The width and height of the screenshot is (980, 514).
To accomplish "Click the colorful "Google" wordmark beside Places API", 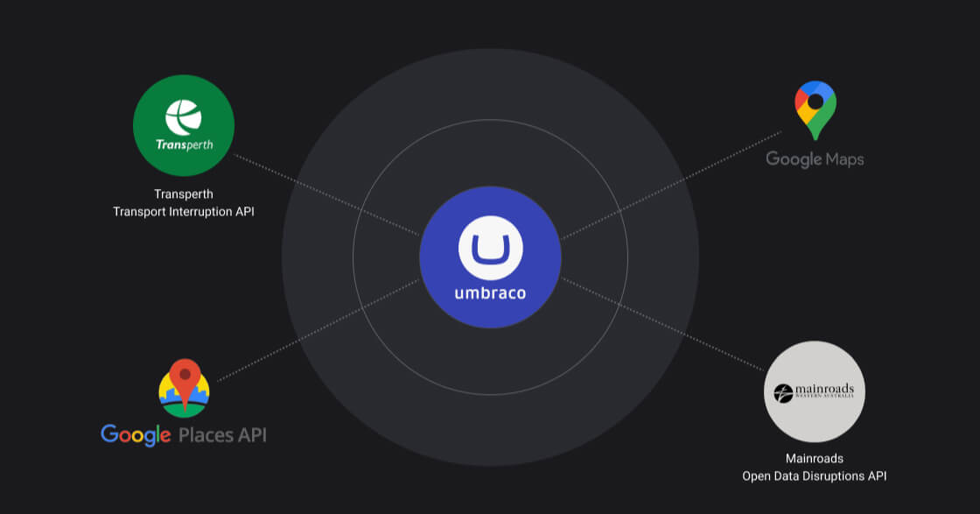I will pyautogui.click(x=135, y=434).
